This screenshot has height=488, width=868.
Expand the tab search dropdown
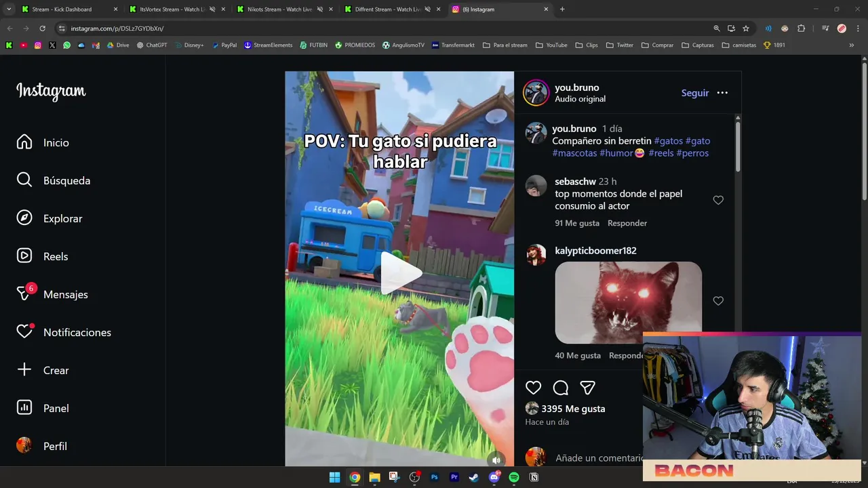9,9
